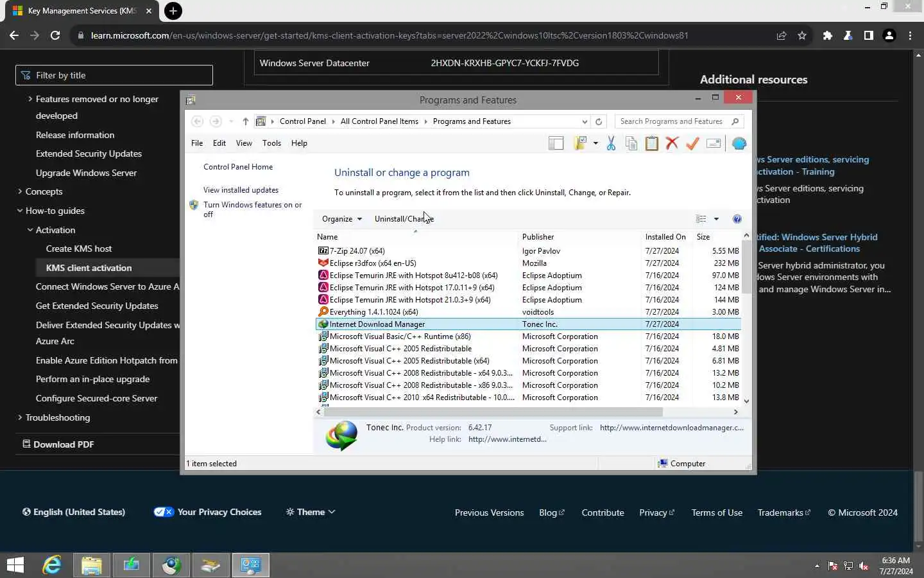The width and height of the screenshot is (924, 578).
Task: Bookmark this page with the star icon
Action: pyautogui.click(x=802, y=35)
